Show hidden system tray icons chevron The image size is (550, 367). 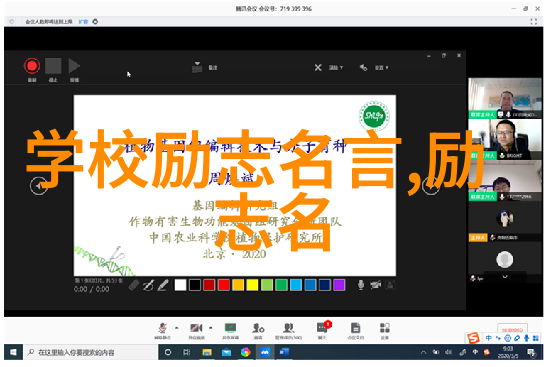[423, 352]
